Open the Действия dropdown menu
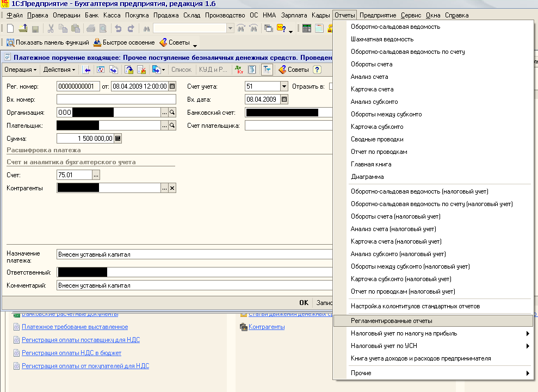 tap(59, 70)
